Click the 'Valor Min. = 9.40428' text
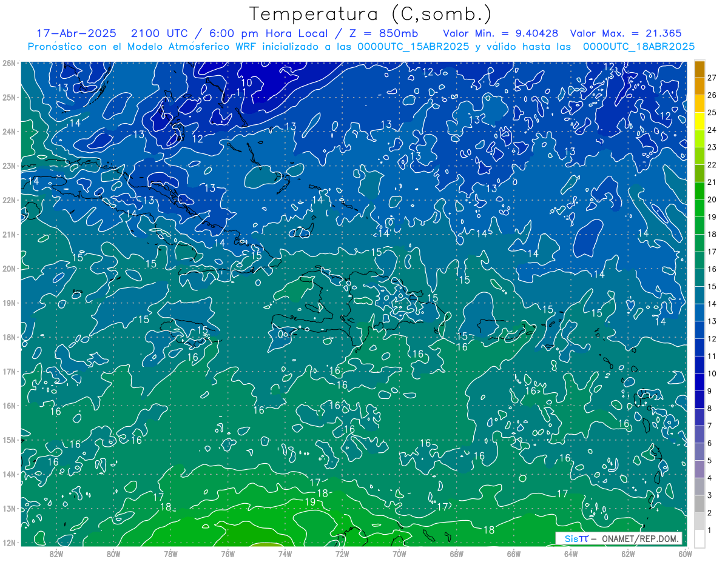Viewport: 728px width, 562px height. point(501,33)
